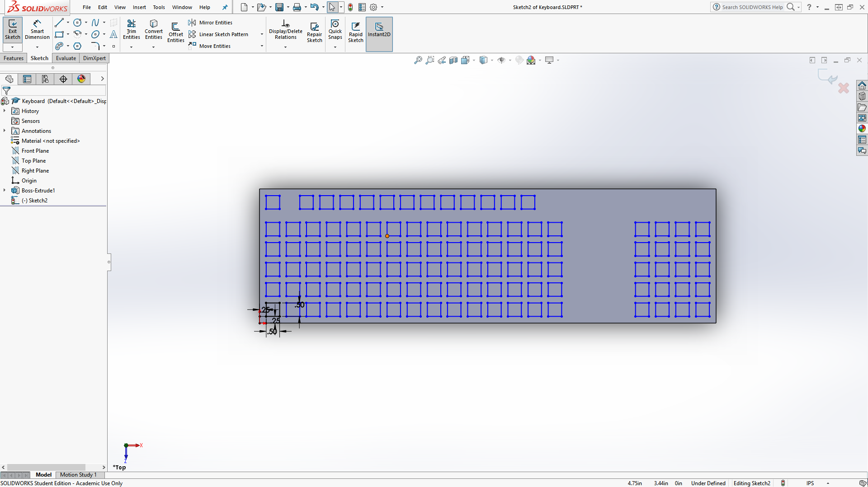Select the 3 Point Arc tool

tap(77, 34)
